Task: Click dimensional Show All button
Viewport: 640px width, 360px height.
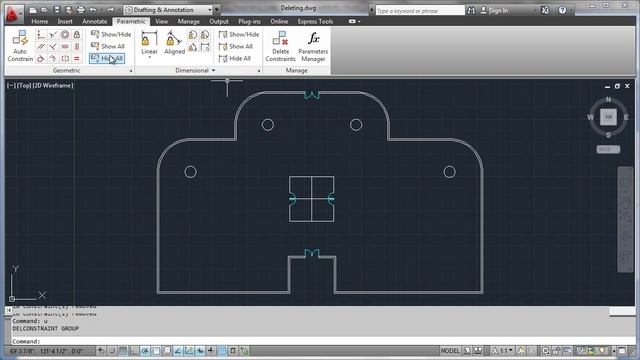Action: pos(236,46)
